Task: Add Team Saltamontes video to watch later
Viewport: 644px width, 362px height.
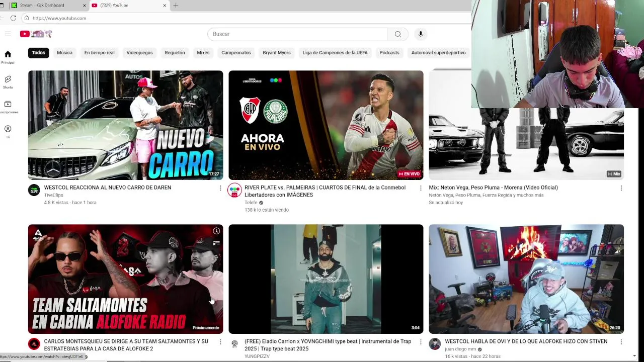Action: 216,231
